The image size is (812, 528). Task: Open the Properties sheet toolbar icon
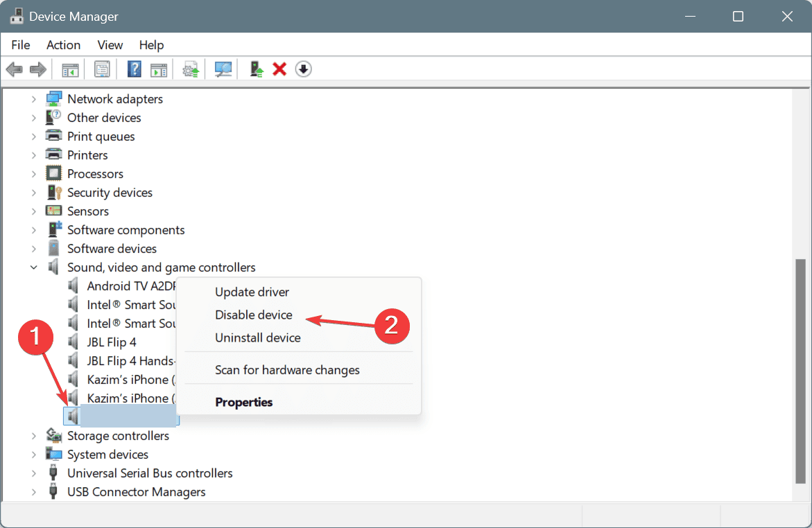pos(102,69)
